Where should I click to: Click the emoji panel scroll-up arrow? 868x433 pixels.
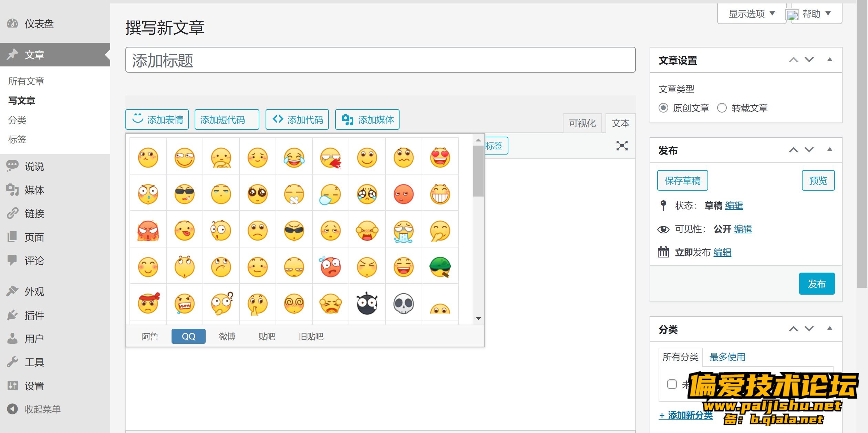click(x=478, y=140)
